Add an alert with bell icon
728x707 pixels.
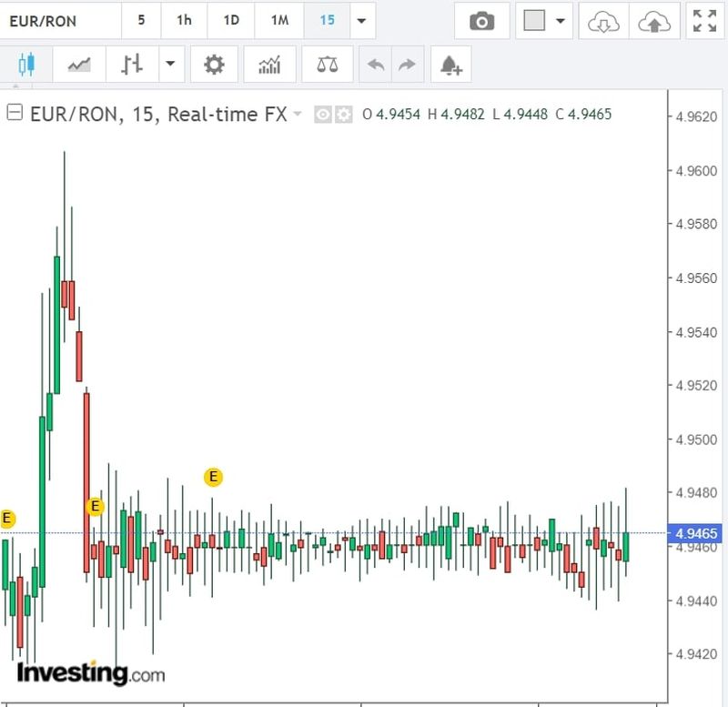pyautogui.click(x=450, y=65)
